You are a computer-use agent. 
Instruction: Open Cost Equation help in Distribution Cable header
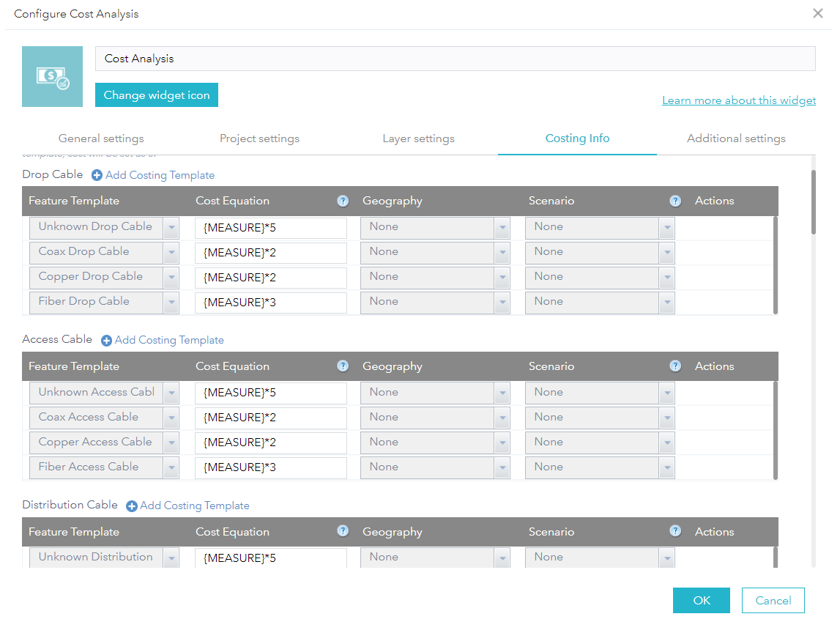point(343,532)
